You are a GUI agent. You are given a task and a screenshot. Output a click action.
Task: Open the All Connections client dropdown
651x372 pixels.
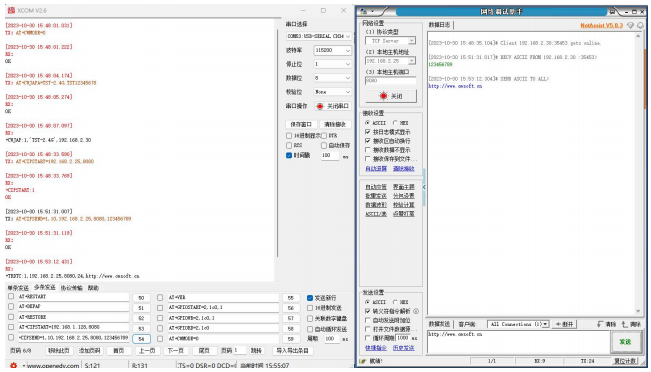[x=519, y=324]
